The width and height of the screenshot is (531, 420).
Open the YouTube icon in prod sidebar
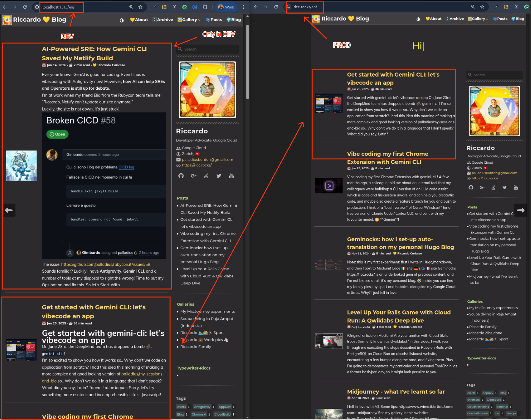(516, 187)
